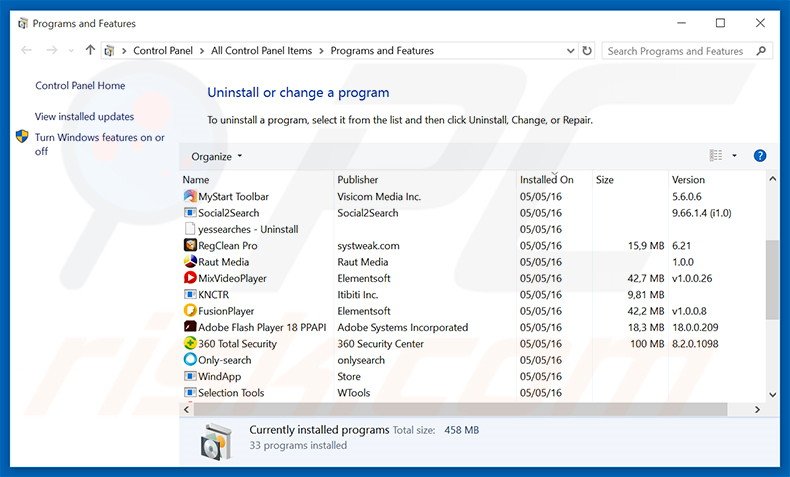Click the WindApp program icon
Screen dimensions: 790x477
(190, 376)
